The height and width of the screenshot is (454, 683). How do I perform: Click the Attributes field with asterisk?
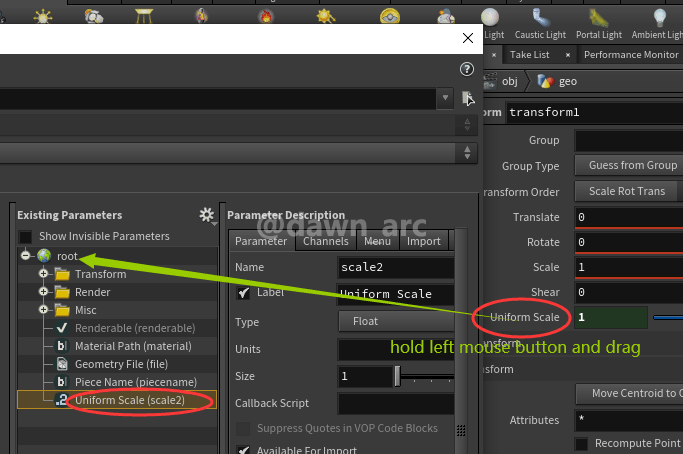[x=629, y=420]
